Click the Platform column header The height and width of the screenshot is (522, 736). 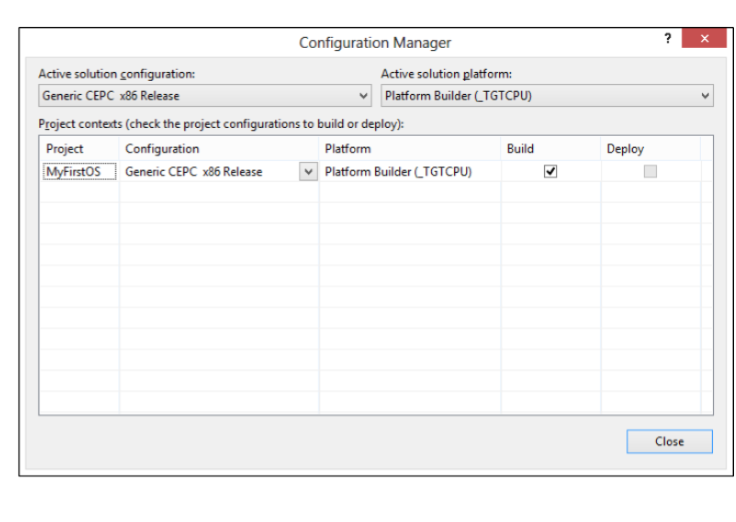tap(410, 149)
